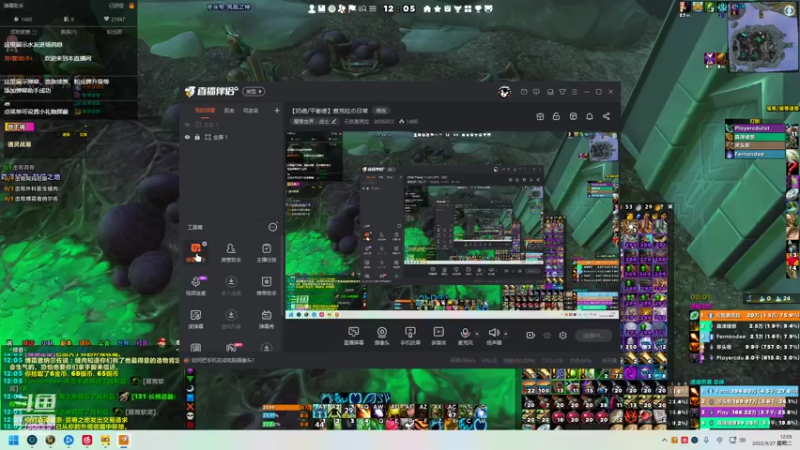Screen dimensions: 800x450
Task: Toggle the preview eye icon near settings
Action: (x=547, y=335)
